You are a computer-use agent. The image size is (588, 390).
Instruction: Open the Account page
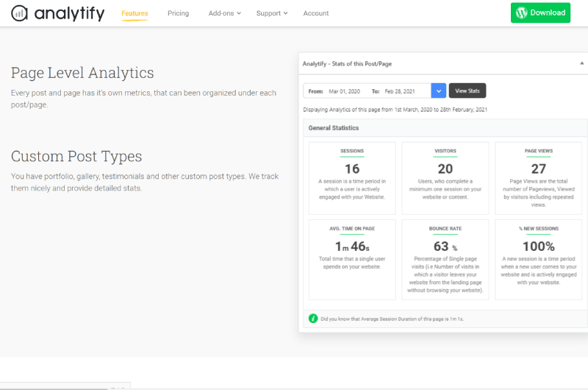316,13
